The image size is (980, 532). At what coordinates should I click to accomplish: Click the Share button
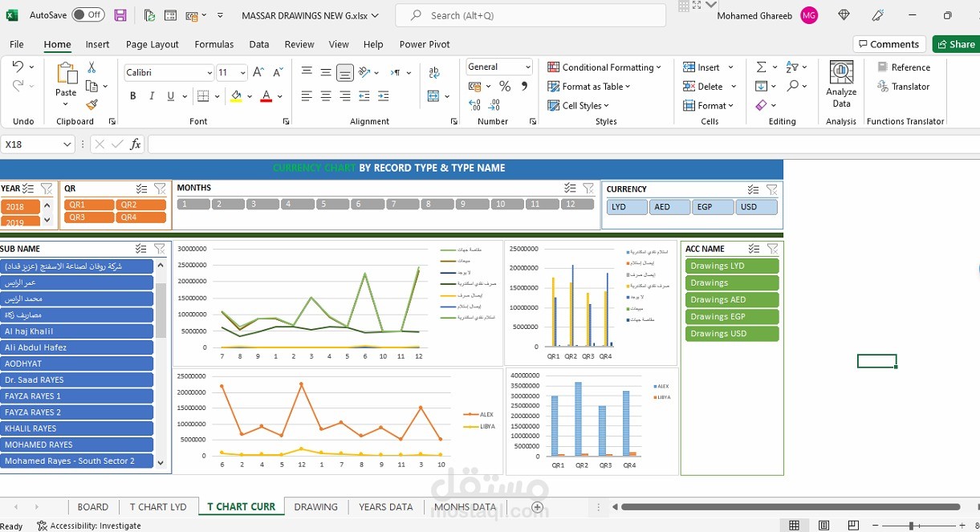pos(954,44)
